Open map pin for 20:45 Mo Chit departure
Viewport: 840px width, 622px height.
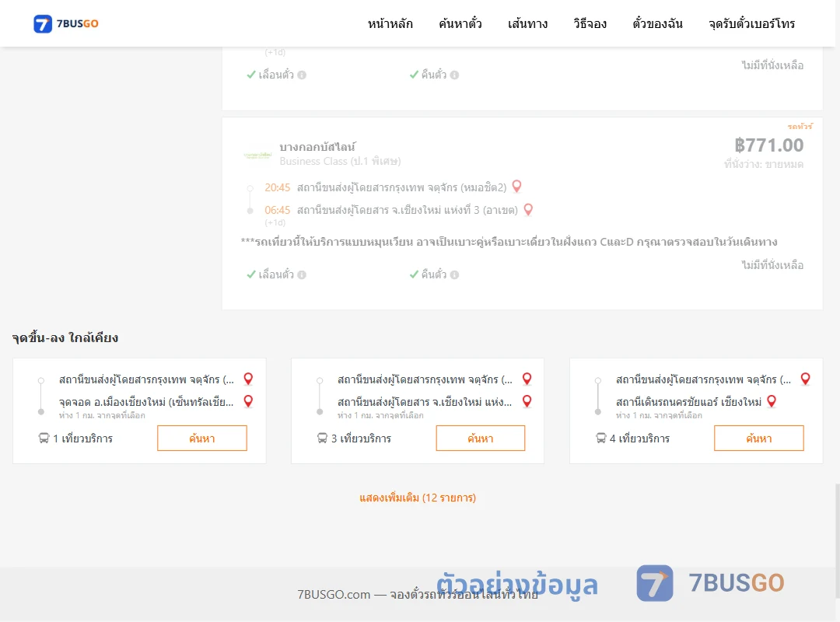pos(516,187)
